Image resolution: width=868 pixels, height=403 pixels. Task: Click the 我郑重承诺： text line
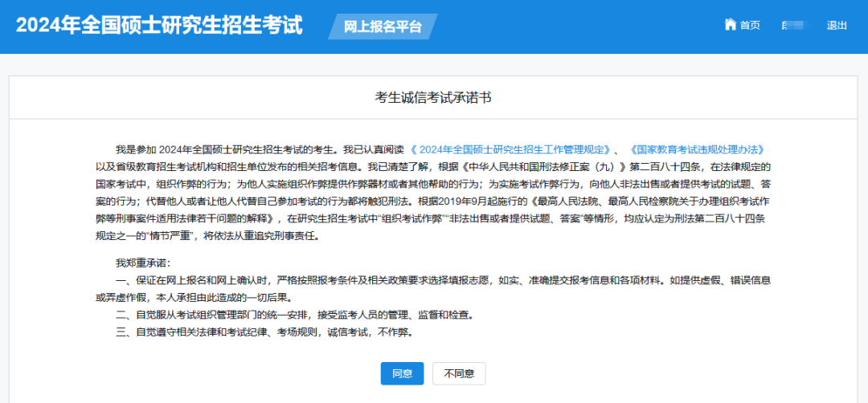point(143,262)
